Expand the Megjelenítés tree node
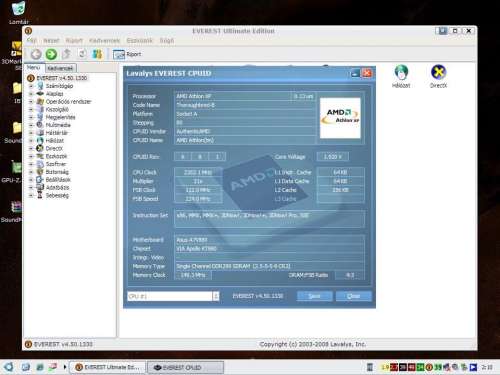This screenshot has height=375, width=500. [31, 117]
